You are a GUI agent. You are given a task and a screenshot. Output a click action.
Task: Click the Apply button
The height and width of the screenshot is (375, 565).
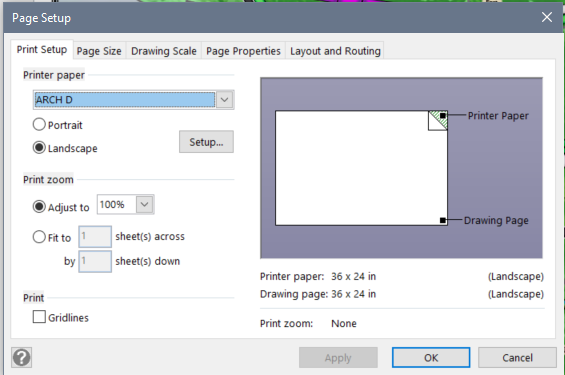click(x=338, y=358)
